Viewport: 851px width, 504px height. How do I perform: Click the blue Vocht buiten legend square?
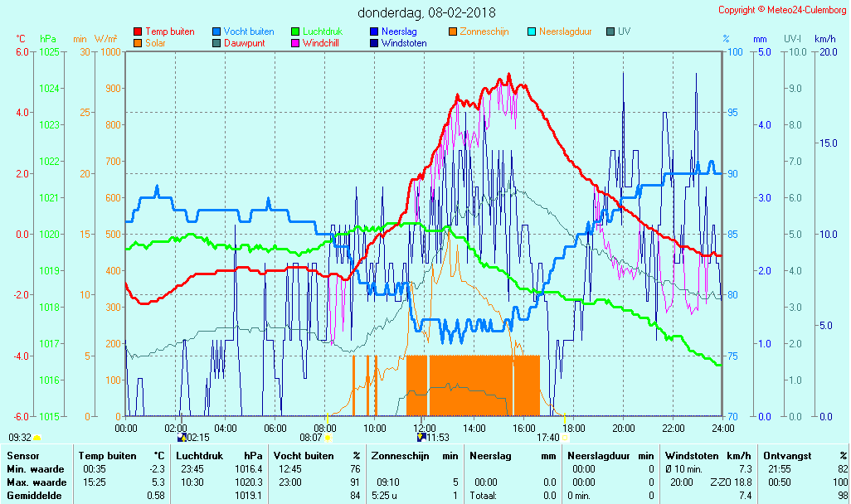[x=216, y=32]
